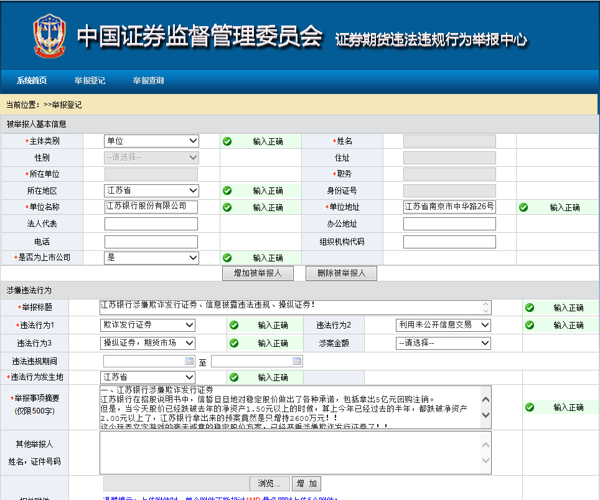The height and width of the screenshot is (500, 600).
Task: Open 举报登记 nav item
Action: [90, 80]
